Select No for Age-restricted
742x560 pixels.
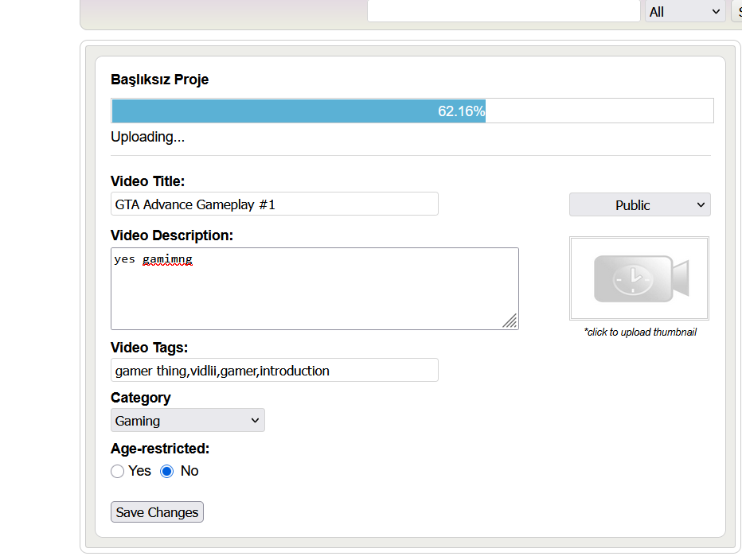(167, 471)
